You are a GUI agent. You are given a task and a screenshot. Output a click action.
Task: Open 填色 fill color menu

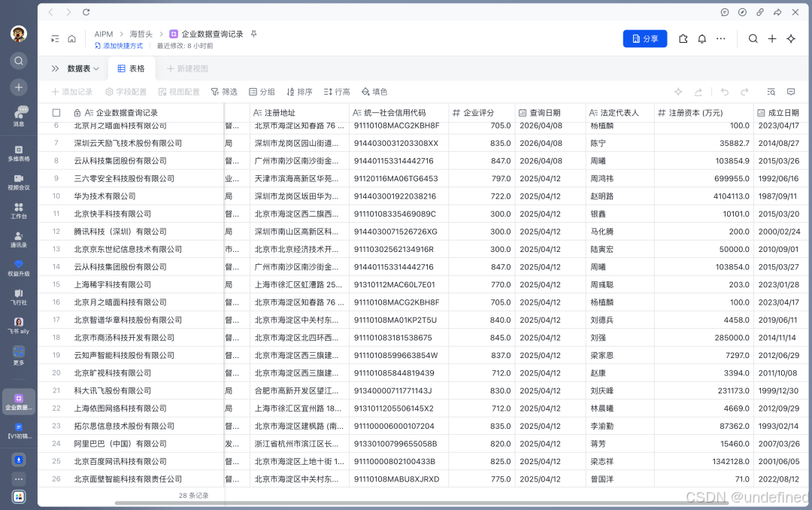tap(374, 92)
